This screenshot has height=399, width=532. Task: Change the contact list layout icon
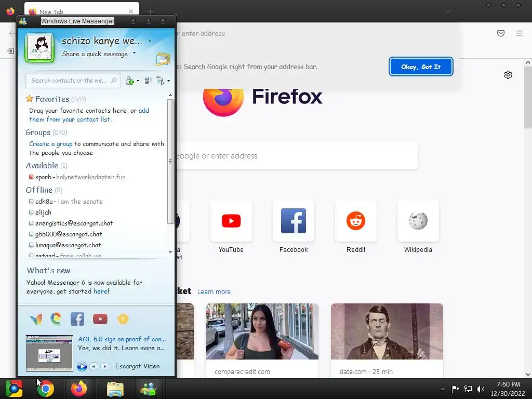(148, 81)
